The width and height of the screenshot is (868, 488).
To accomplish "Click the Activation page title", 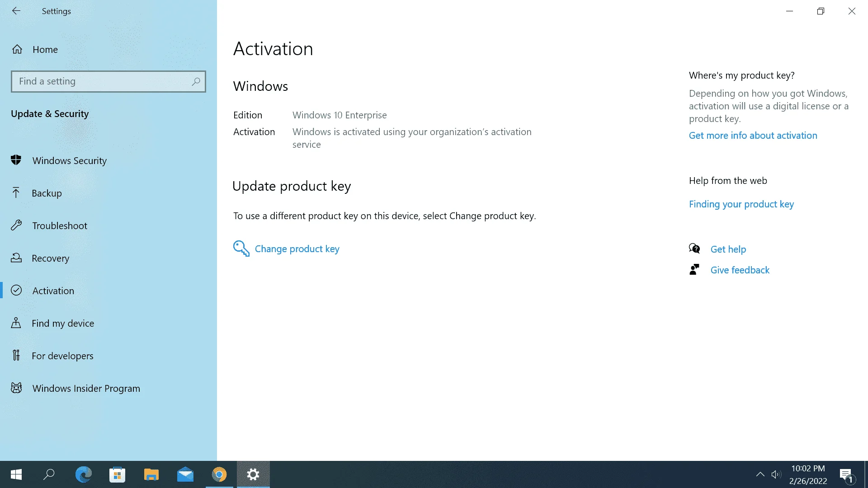I will pyautogui.click(x=273, y=49).
